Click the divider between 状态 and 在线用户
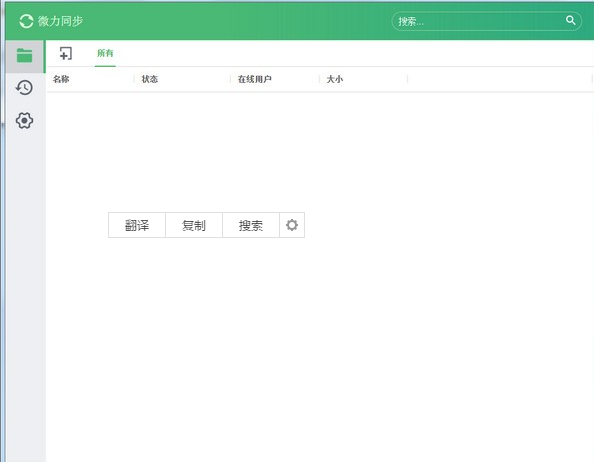The image size is (594, 462). 230,79
